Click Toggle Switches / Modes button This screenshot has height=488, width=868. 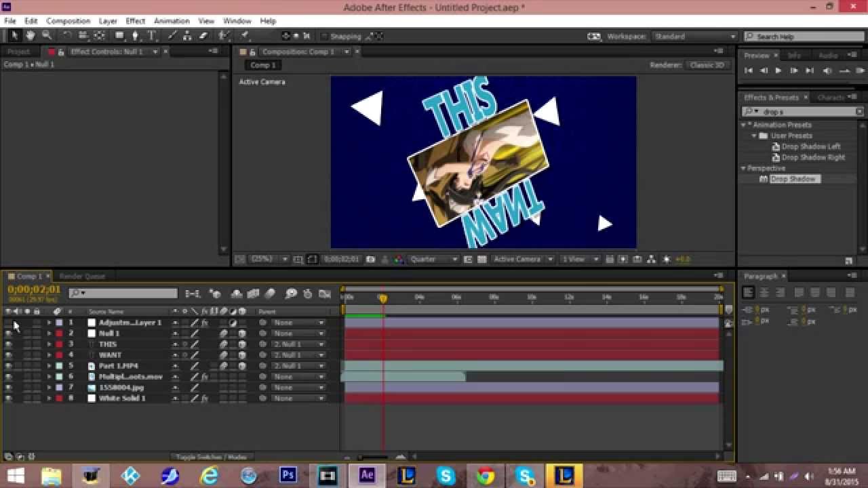(211, 457)
